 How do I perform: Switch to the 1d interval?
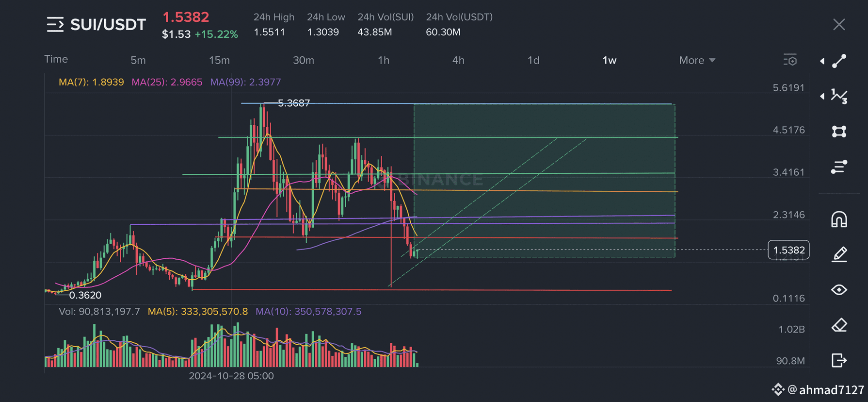[x=533, y=60]
